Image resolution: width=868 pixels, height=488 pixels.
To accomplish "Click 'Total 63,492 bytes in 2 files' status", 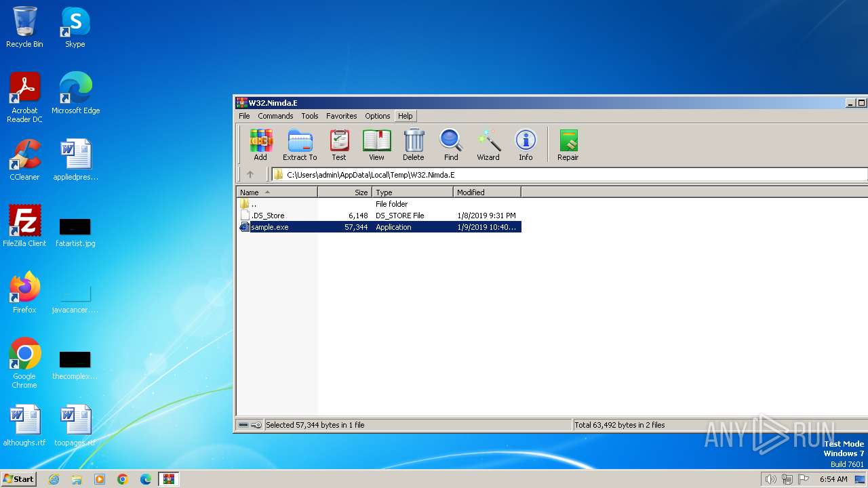I will tap(620, 425).
